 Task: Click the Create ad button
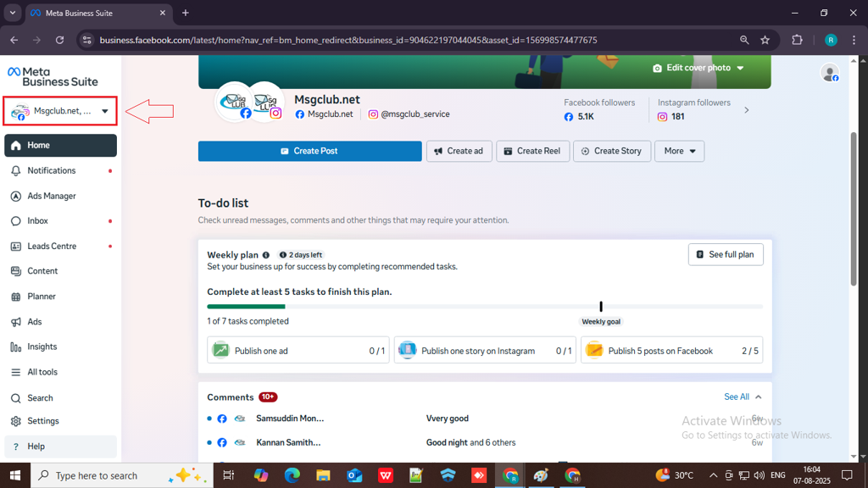459,151
